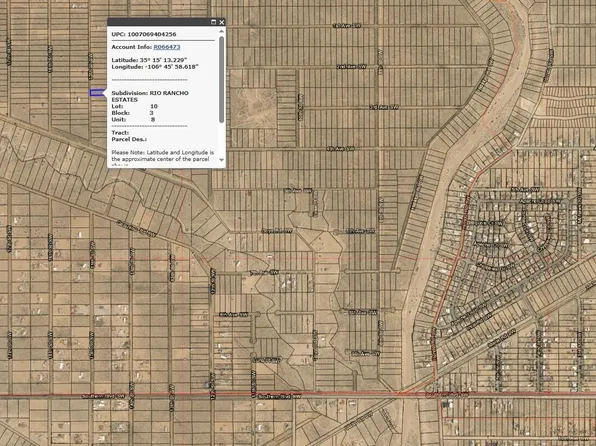596x446 pixels.
Task: Close the parcel info popup
Action: pyautogui.click(x=222, y=22)
